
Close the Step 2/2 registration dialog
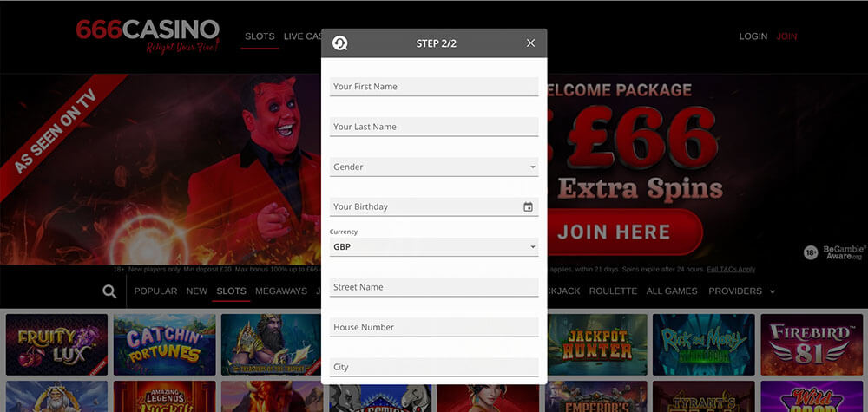[x=530, y=43]
